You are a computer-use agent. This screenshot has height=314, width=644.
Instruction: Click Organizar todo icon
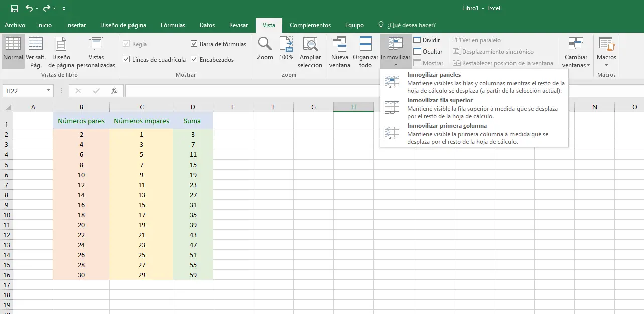pos(365,44)
